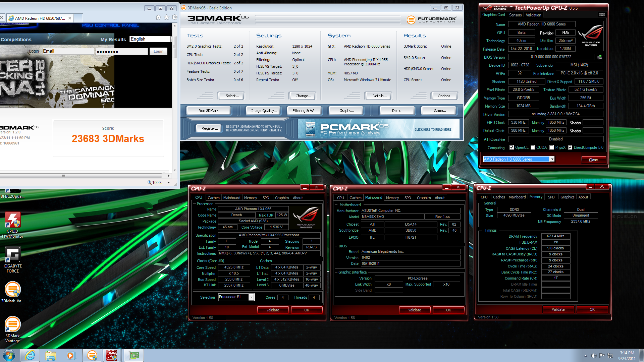Click the Graphs... button in 3DMark06

click(x=346, y=111)
